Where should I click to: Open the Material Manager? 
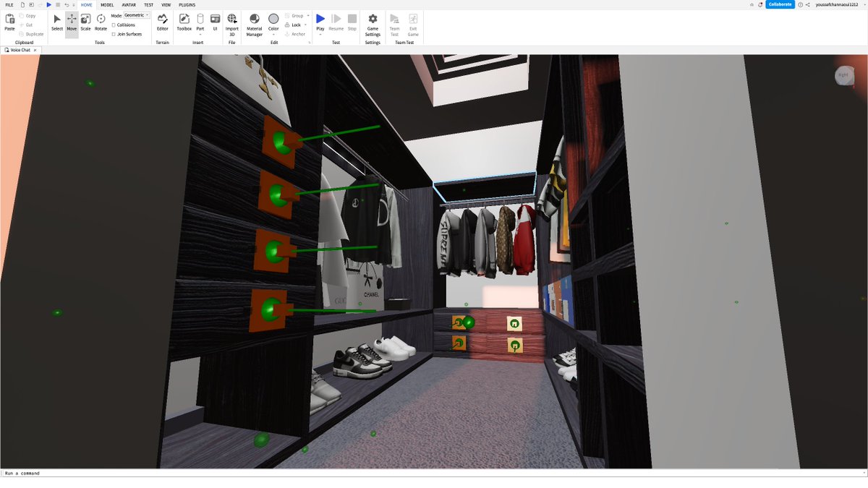(x=255, y=24)
